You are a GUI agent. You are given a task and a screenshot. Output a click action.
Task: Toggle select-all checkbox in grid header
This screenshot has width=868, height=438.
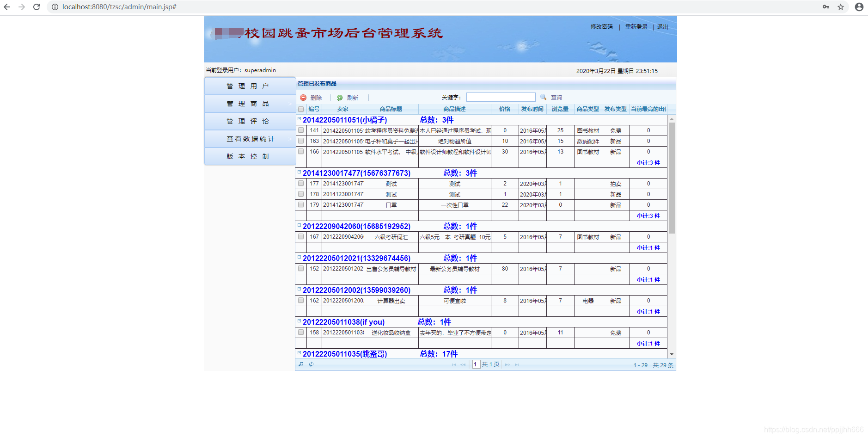point(301,110)
